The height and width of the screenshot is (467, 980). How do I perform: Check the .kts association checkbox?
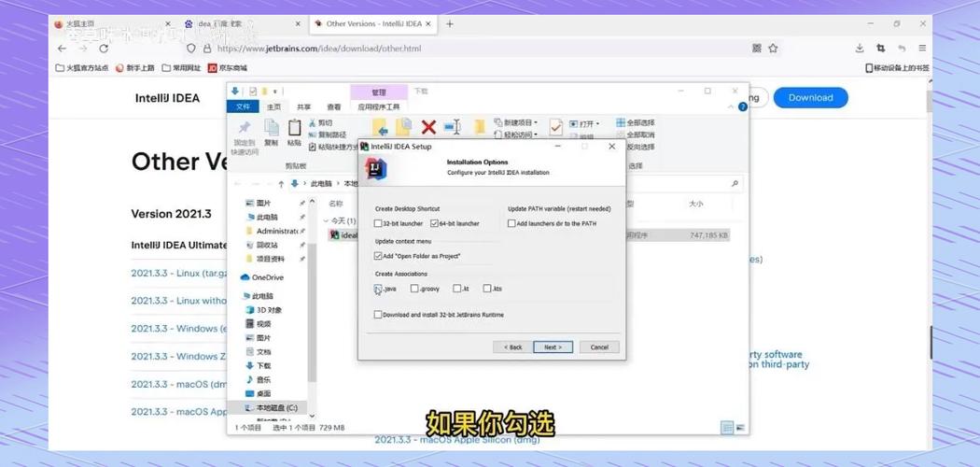[487, 289]
